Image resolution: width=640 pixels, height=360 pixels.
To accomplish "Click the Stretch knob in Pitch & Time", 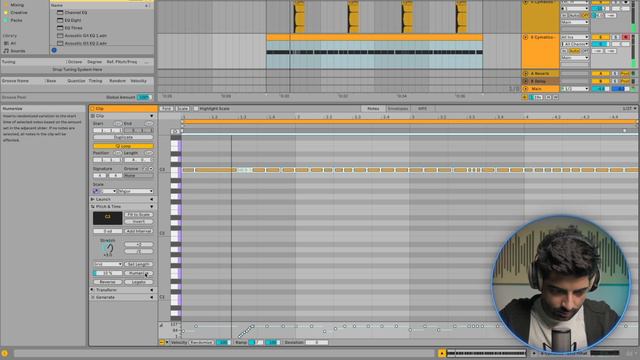I will click(x=108, y=248).
